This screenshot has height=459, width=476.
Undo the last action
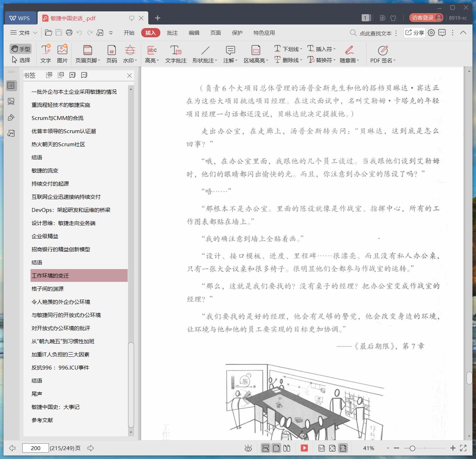(x=79, y=33)
